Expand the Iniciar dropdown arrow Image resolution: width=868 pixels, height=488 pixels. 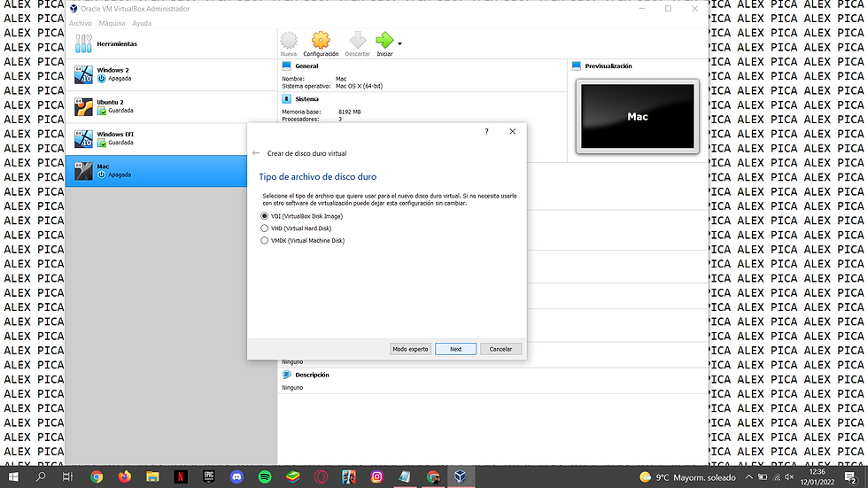(399, 43)
